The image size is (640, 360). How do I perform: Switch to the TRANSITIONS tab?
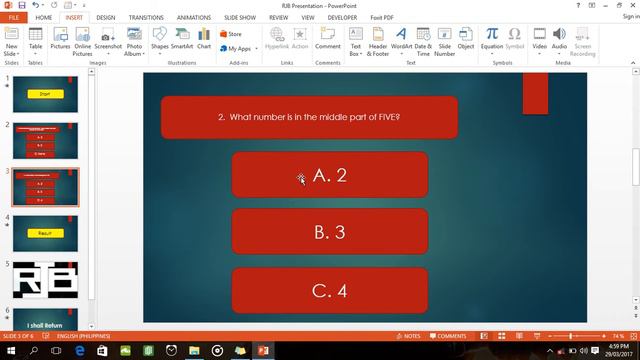click(x=146, y=18)
